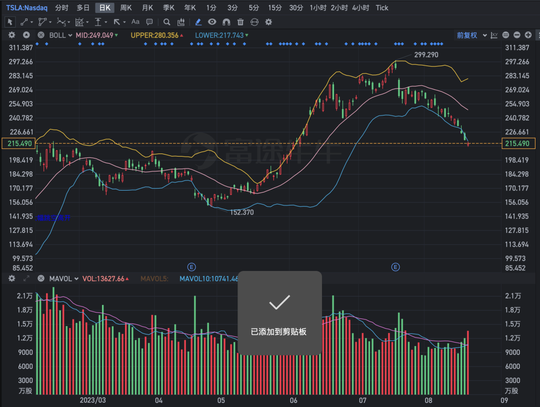Select the cursor pointer tool

(x=10, y=22)
